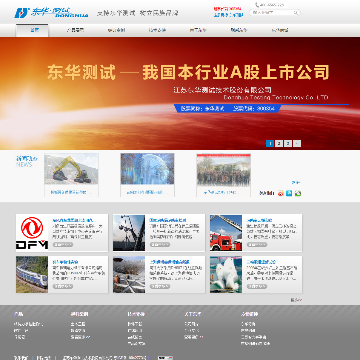Click the red Weibo share icon
The width and height of the screenshot is (360, 360).
point(281,193)
